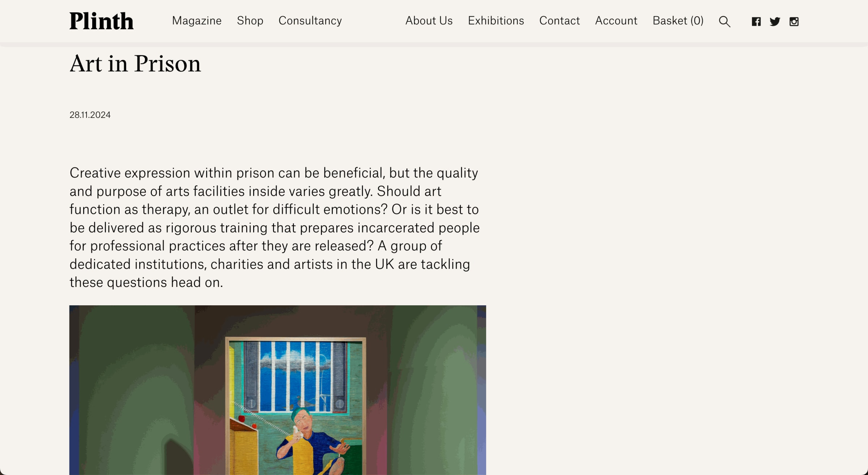Image resolution: width=868 pixels, height=475 pixels.
Task: Open the search magnifier icon
Action: point(724,22)
